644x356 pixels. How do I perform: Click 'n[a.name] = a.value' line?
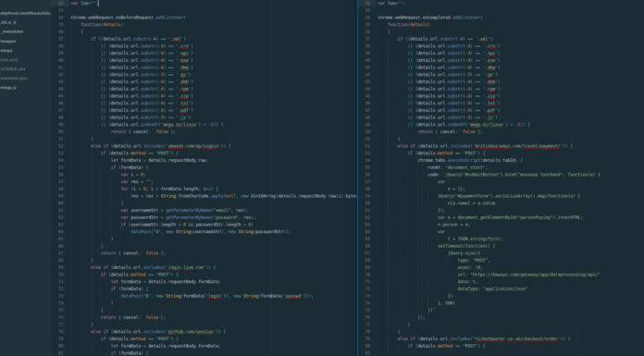click(x=471, y=203)
